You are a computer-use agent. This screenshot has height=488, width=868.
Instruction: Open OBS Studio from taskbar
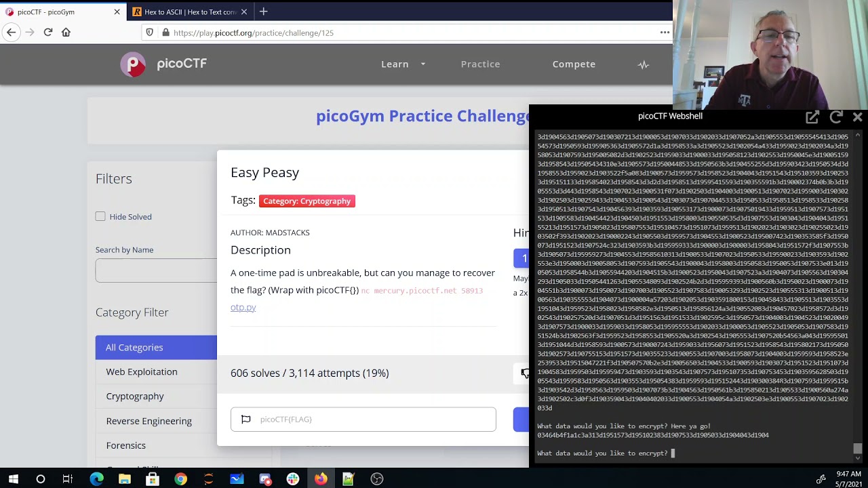click(377, 479)
